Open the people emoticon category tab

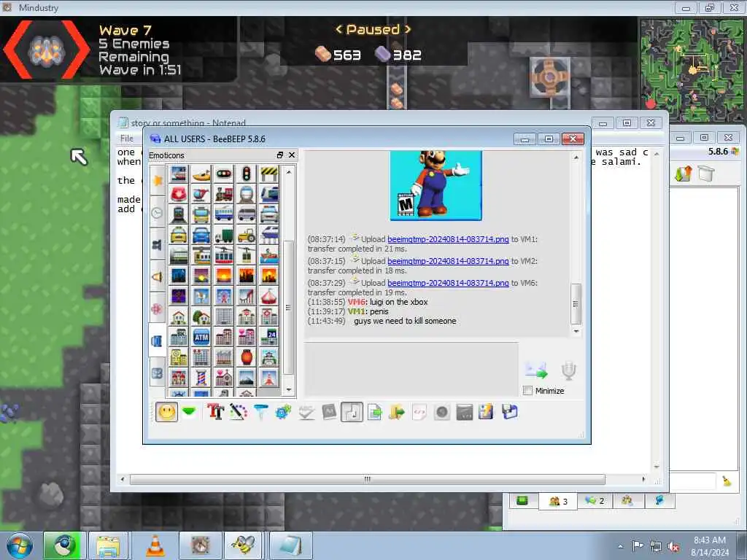point(158,245)
